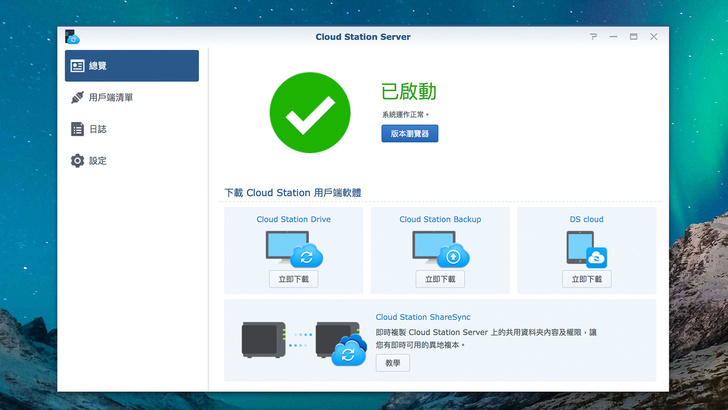728x410 pixels.
Task: Open the 版本瀏覽器 version browser
Action: (409, 133)
